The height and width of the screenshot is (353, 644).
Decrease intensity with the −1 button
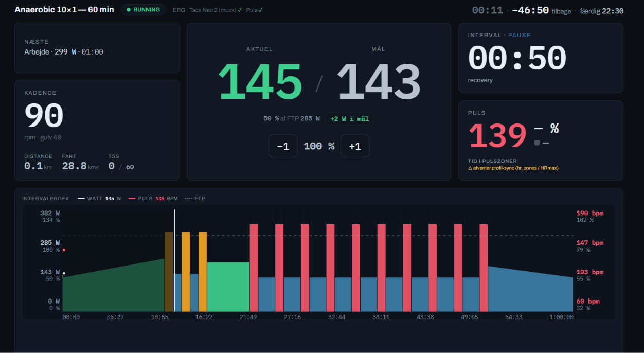coord(283,146)
